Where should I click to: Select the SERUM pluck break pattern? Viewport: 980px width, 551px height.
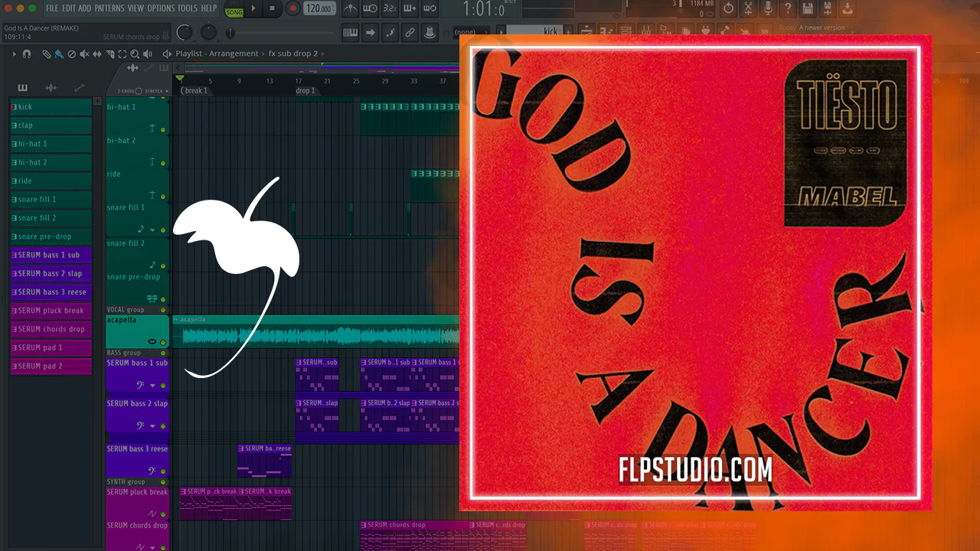(x=51, y=311)
